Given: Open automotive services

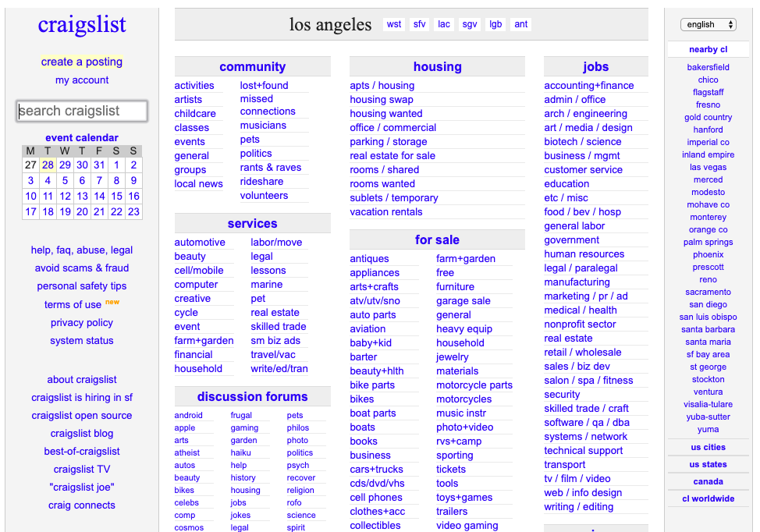Looking at the screenshot, I should coord(200,243).
